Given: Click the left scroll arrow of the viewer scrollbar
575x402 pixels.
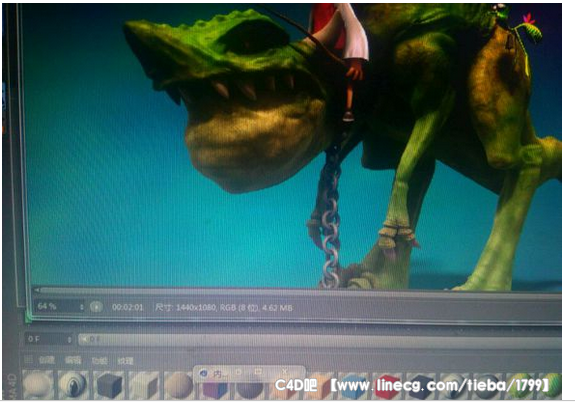Looking at the screenshot, I should click(x=37, y=290).
